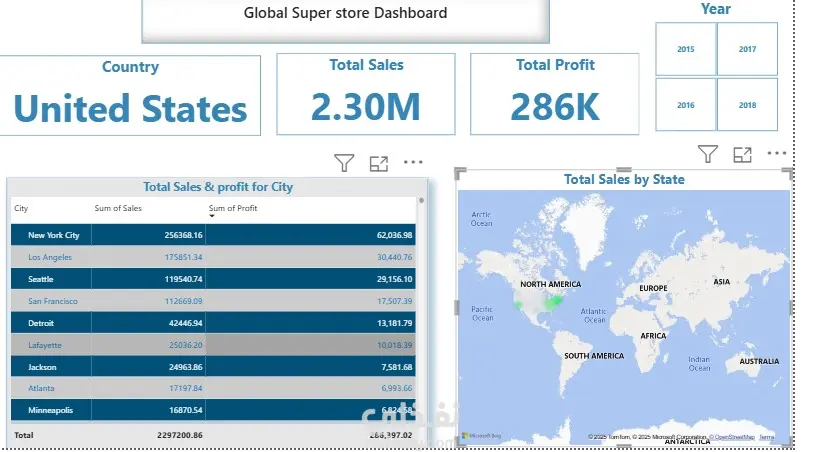Click filter icon above the map visual
Viewport: 822px width, 452px height.
click(708, 154)
